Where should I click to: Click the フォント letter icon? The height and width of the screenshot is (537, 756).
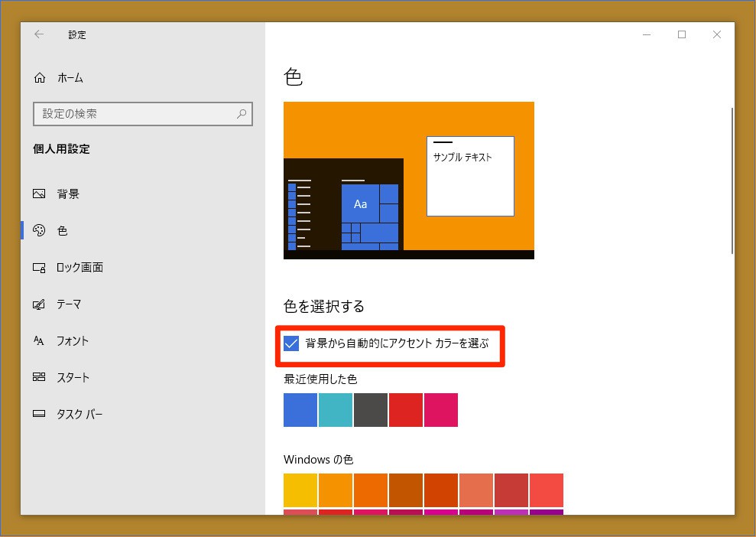click(x=39, y=341)
